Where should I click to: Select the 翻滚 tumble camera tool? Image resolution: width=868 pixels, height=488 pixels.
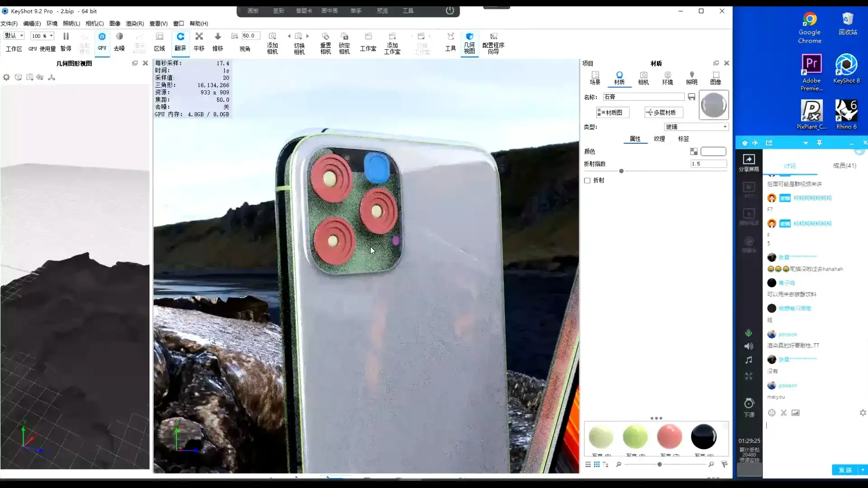180,37
